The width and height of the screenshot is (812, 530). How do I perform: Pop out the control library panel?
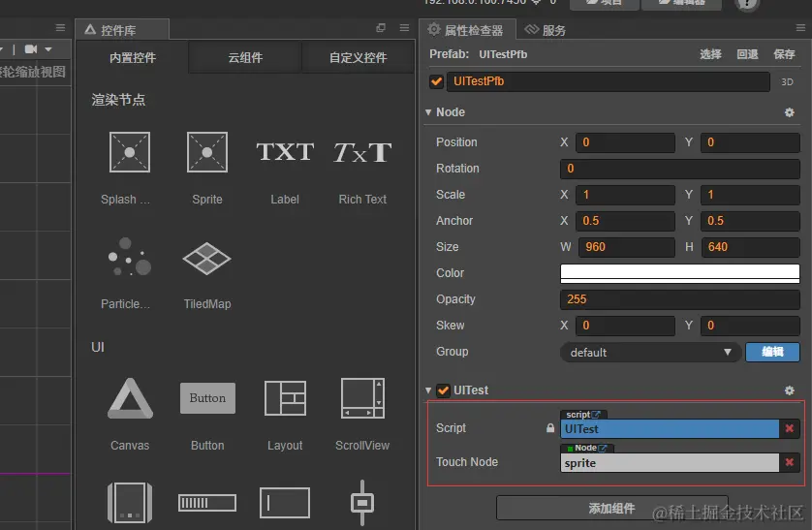pos(381,28)
